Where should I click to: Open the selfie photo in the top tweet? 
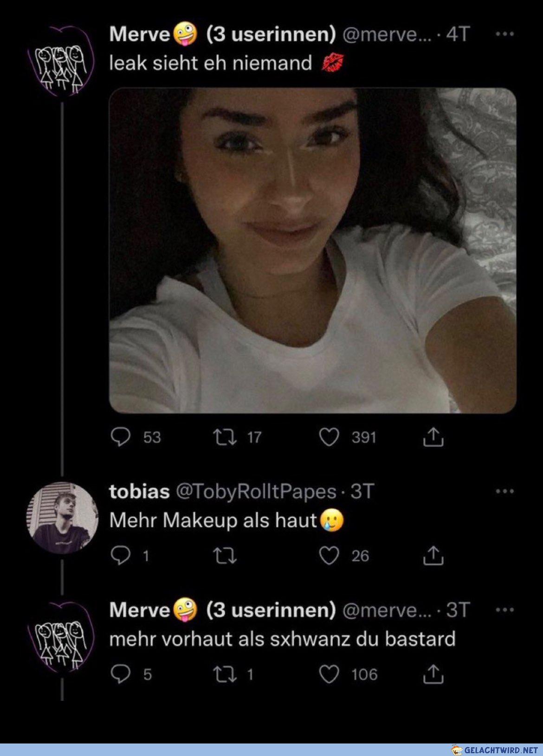point(312,250)
